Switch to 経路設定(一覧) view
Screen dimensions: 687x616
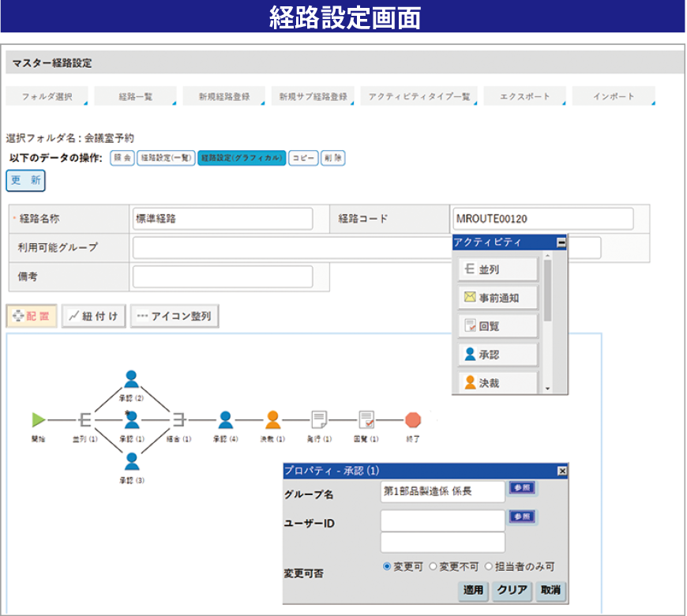(167, 158)
